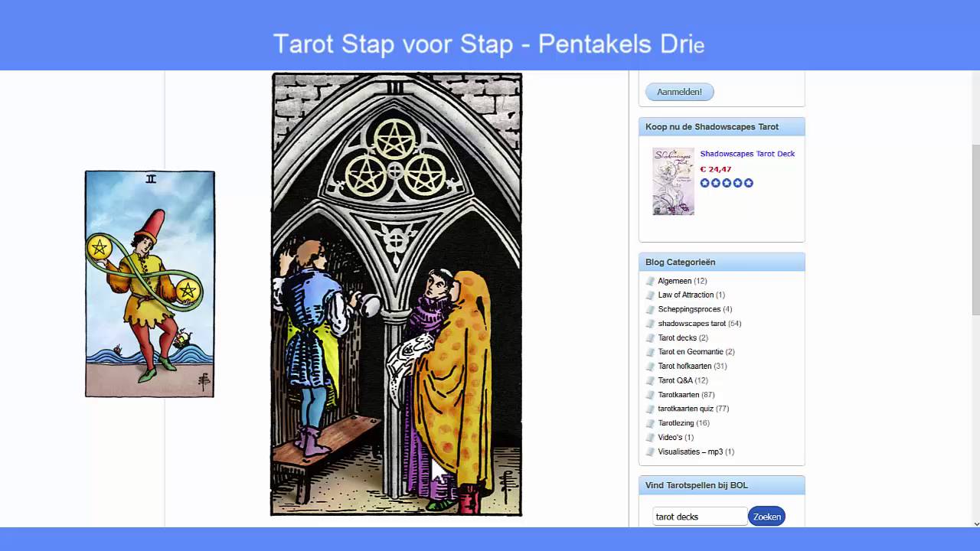Click the Aanmelden! button
Viewport: 980px width, 551px height.
click(679, 92)
